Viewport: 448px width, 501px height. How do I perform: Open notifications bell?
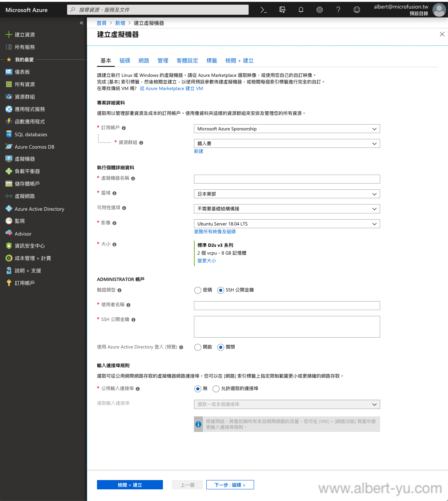click(301, 10)
